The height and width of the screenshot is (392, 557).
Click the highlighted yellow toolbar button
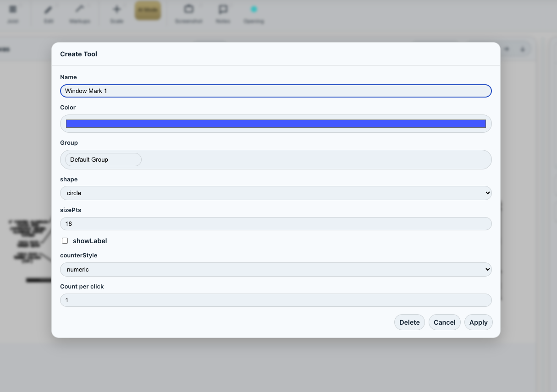(148, 11)
